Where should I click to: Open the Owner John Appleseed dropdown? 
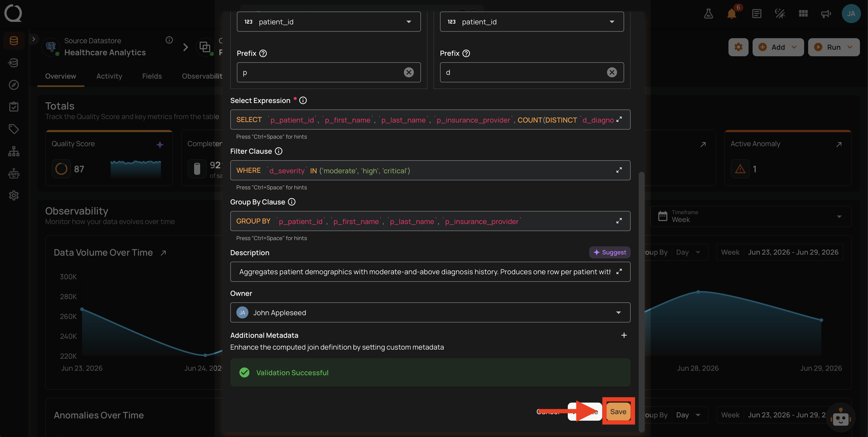[x=430, y=312]
